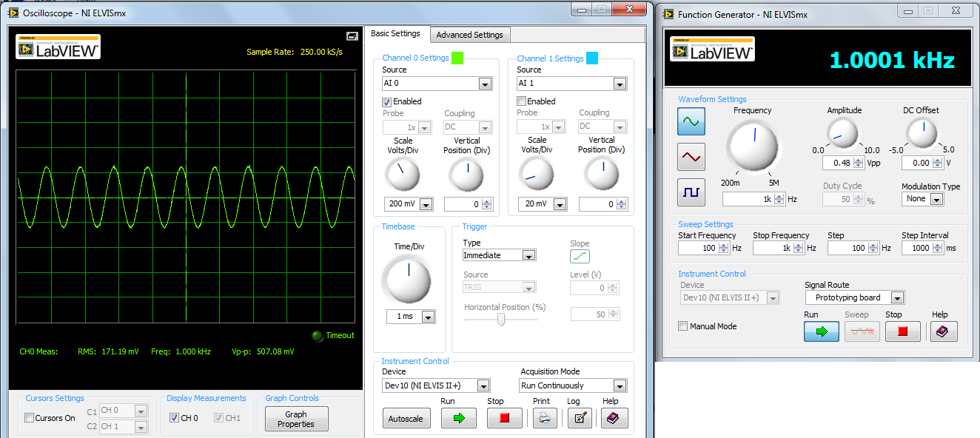
Task: Disable Channel 0 Enabled checkbox
Action: click(x=386, y=101)
